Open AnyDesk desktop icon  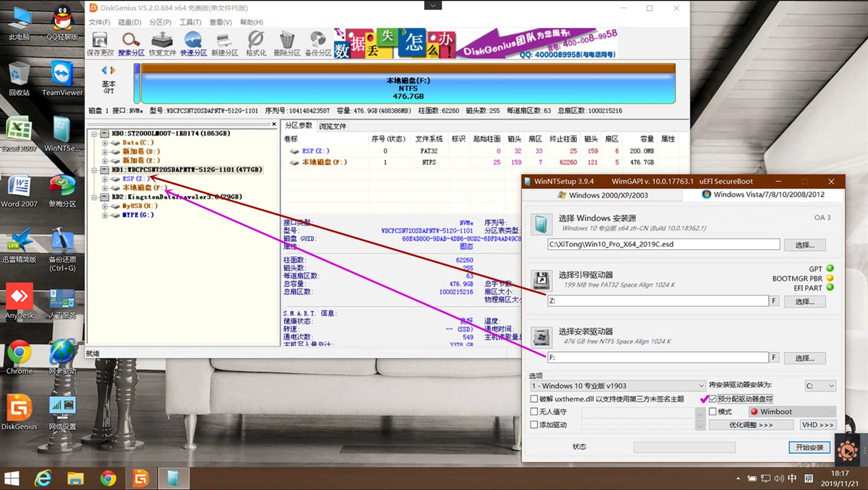(x=19, y=302)
